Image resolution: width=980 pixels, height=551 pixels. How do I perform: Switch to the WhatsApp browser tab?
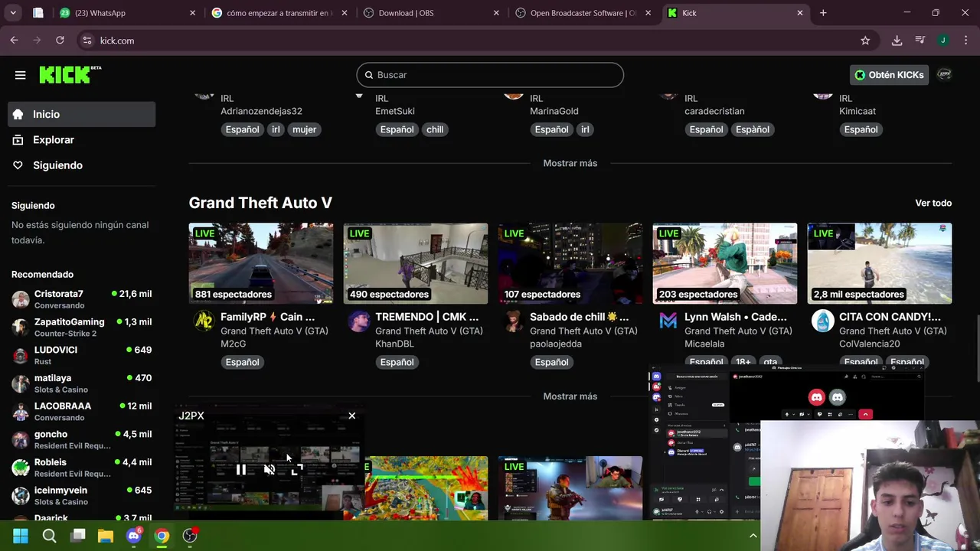(x=126, y=13)
